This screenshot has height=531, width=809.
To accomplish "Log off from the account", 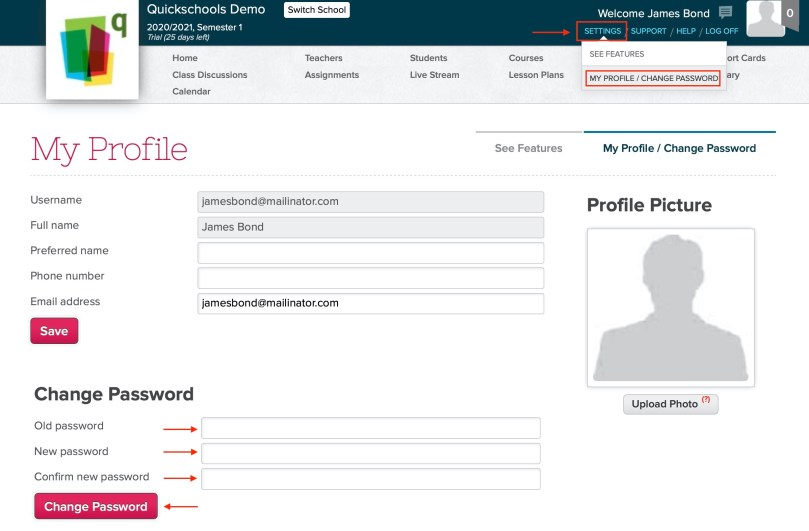I will coord(721,31).
